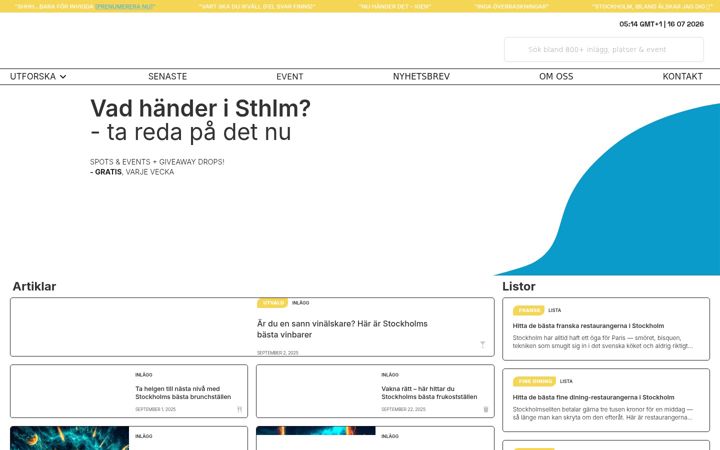Click 'Stockholmseliten betalar gärna' description text
720x450 pixels.
602,413
